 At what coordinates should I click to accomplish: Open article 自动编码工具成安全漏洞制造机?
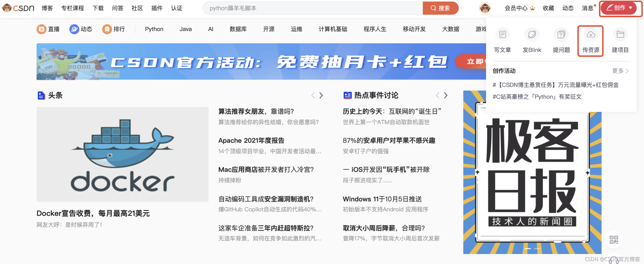266,199
